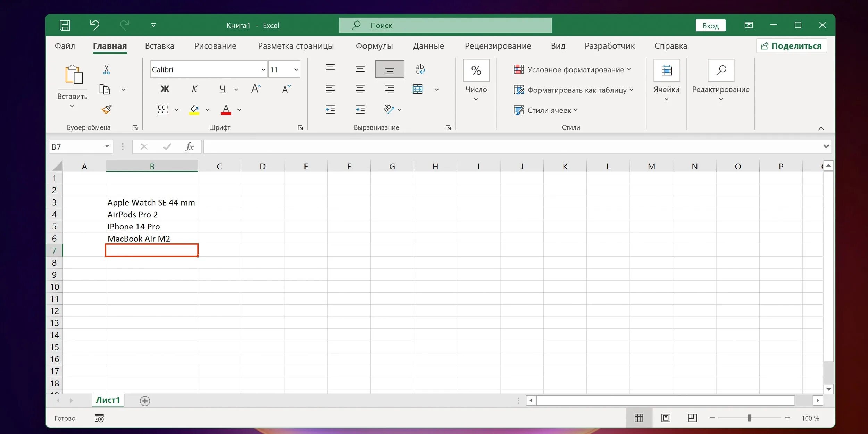Switch to Page Layout view in status bar
The image size is (868, 434).
666,418
